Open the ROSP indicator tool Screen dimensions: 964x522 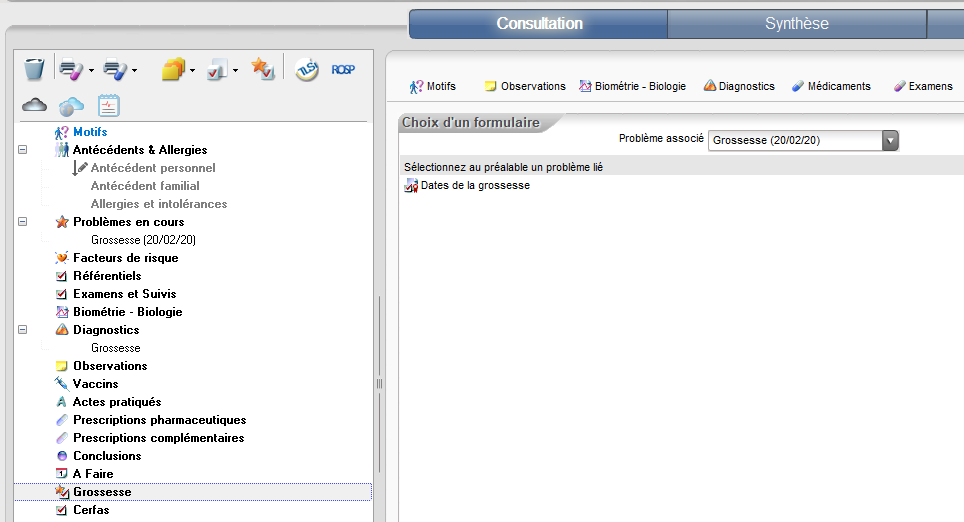[x=343, y=69]
